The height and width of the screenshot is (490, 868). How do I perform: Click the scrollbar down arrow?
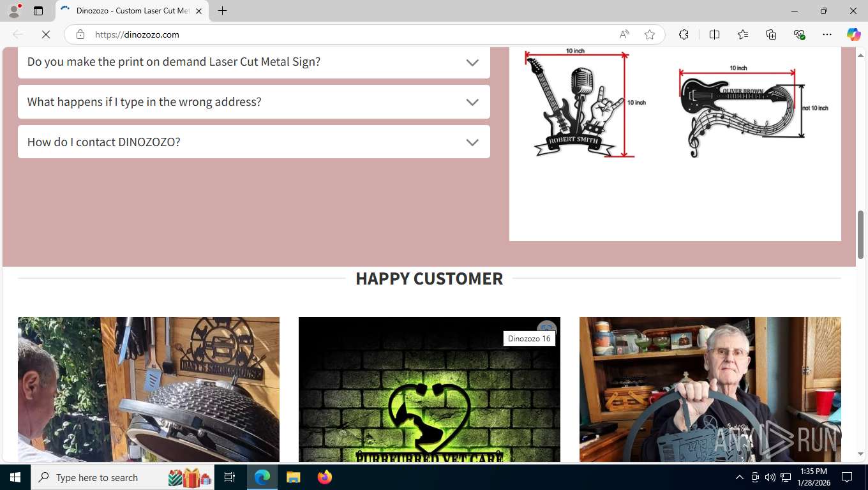coord(860,454)
